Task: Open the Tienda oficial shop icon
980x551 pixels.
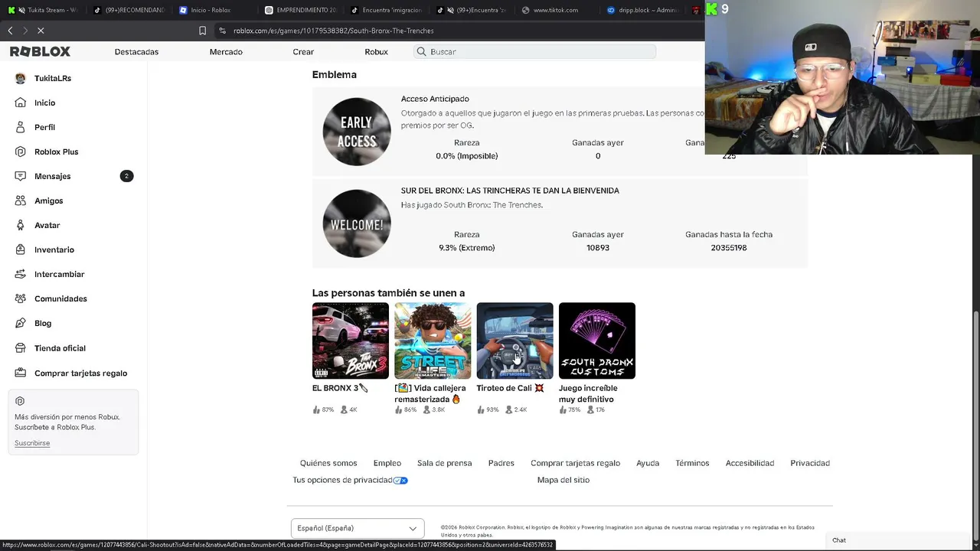Action: (20, 348)
